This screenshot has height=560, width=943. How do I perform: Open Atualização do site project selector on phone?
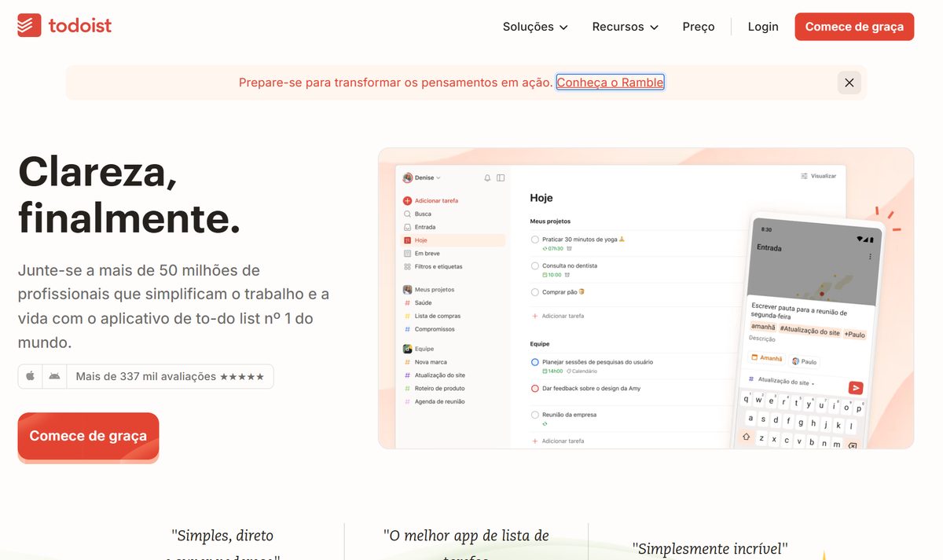(x=780, y=382)
